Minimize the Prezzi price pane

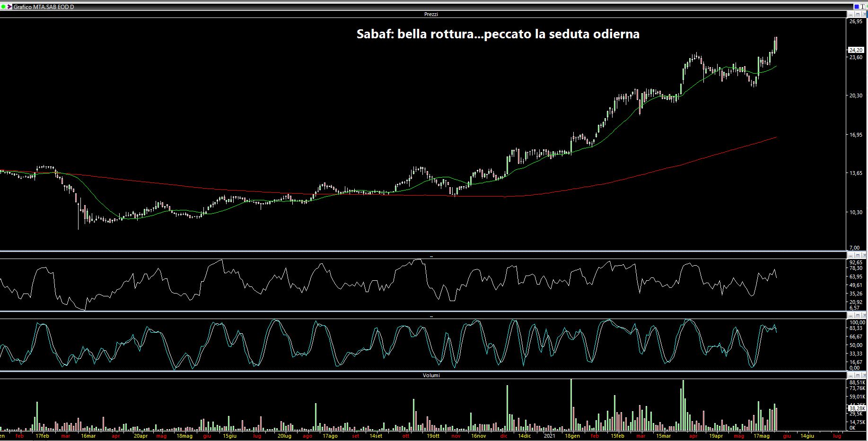(x=850, y=14)
